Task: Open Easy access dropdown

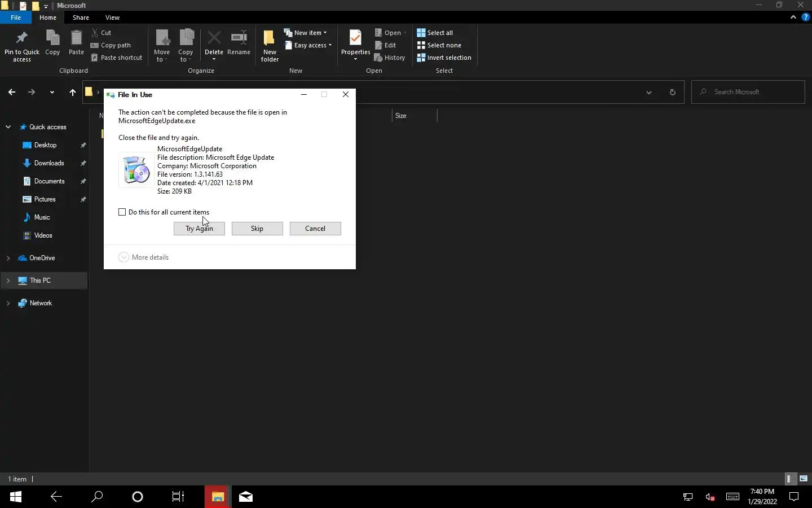Action: point(308,45)
